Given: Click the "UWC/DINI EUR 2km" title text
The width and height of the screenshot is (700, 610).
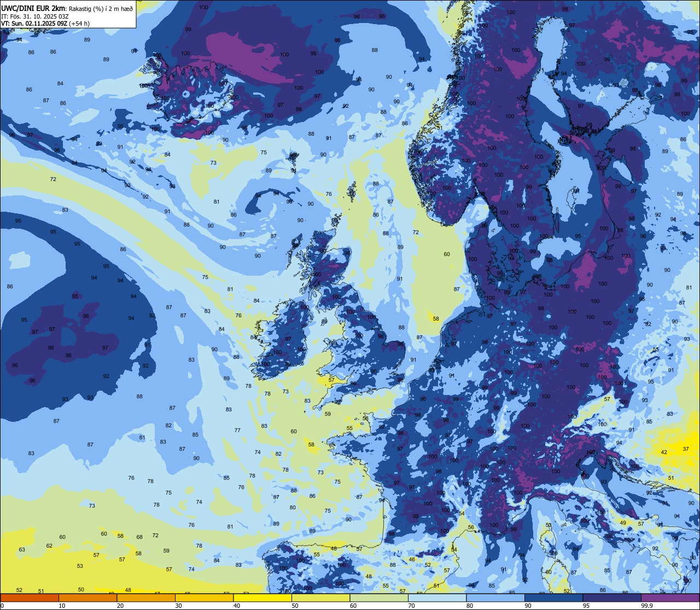Looking at the screenshot, I should tap(33, 8).
